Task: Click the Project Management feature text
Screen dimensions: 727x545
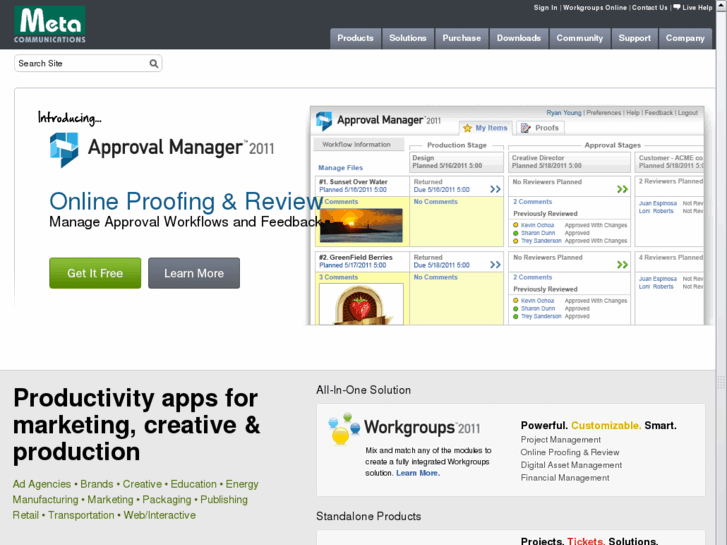Action: pyautogui.click(x=560, y=440)
